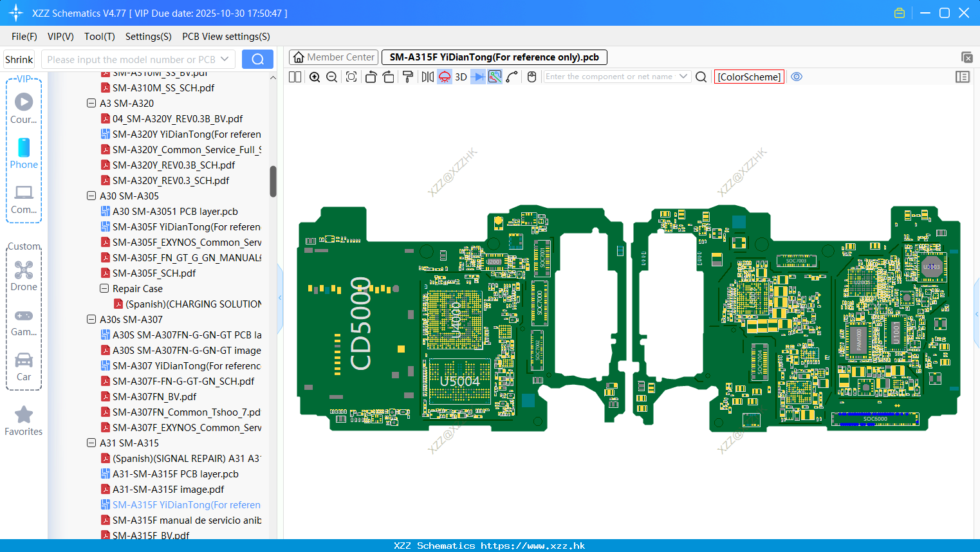This screenshot has width=980, height=552.
Task: Collapse the A30 SM-A305 tree node
Action: pyautogui.click(x=91, y=196)
